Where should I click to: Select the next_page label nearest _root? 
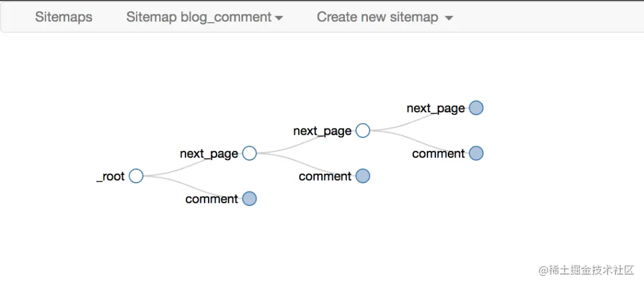(209, 153)
